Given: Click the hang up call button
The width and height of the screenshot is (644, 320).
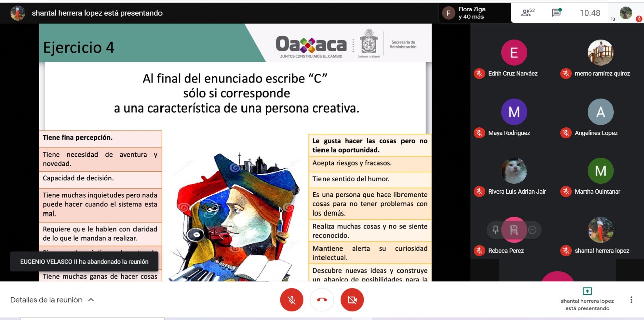Looking at the screenshot, I should tap(322, 300).
